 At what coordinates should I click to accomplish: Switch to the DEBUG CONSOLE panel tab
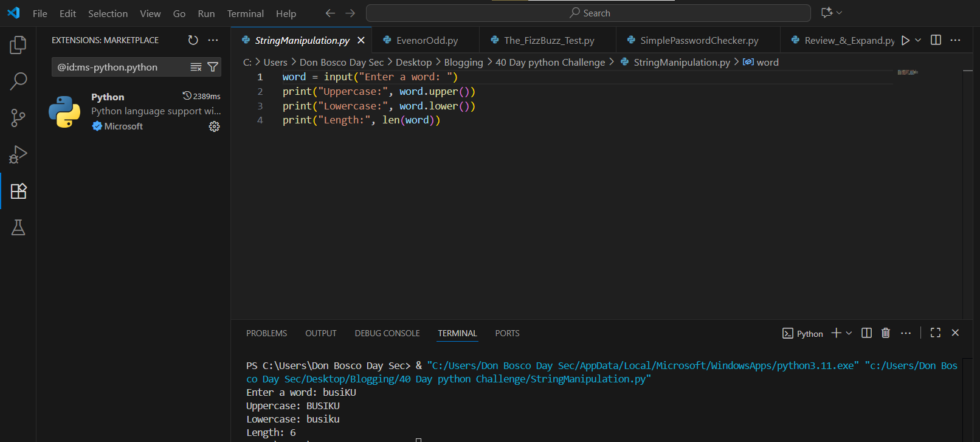coord(387,333)
